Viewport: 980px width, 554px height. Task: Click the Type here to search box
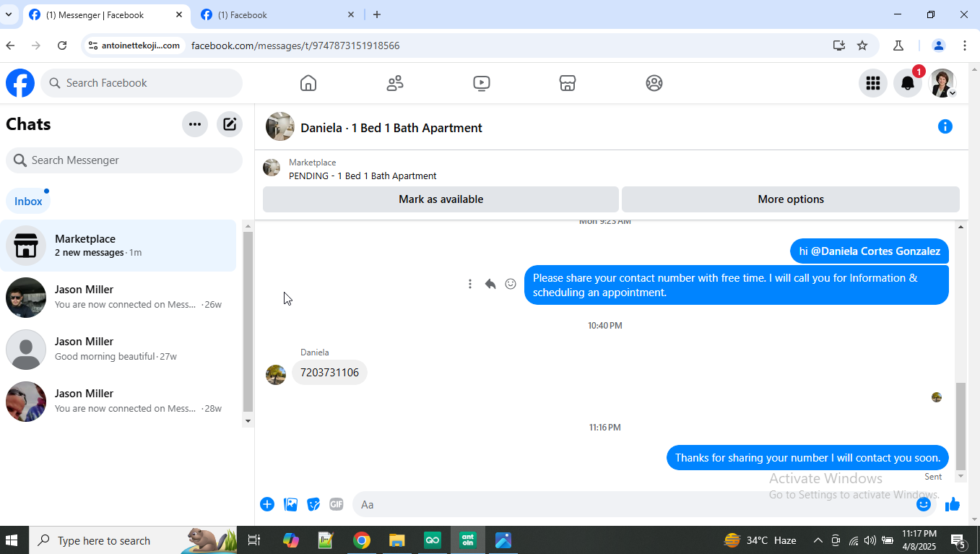(x=133, y=540)
